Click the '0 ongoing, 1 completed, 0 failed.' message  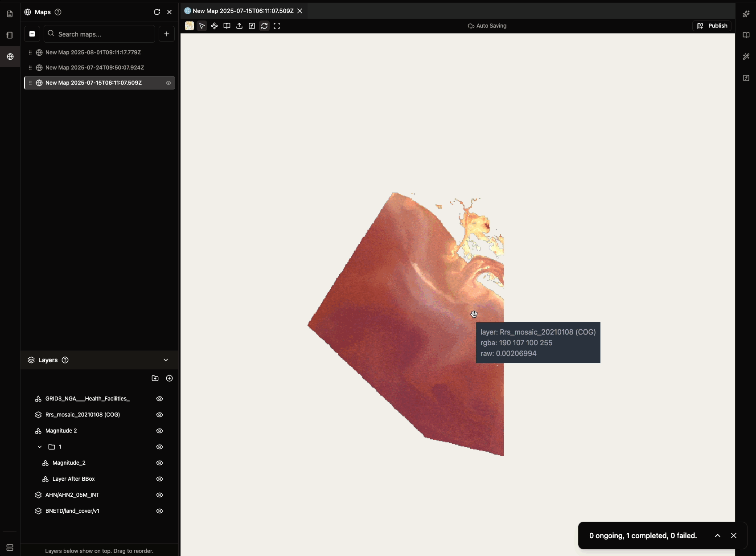pos(643,536)
